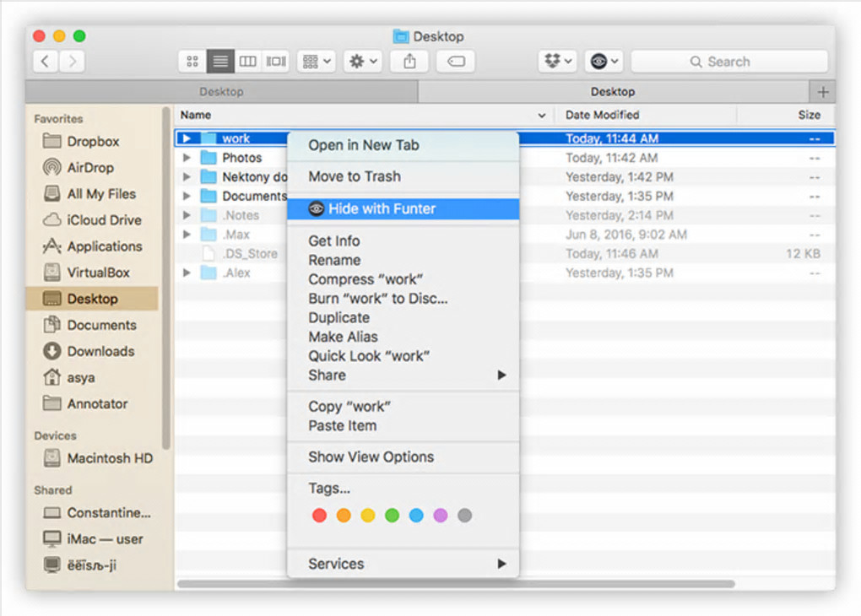861x616 pixels.
Task: Open the Share submenu
Action: 403,376
